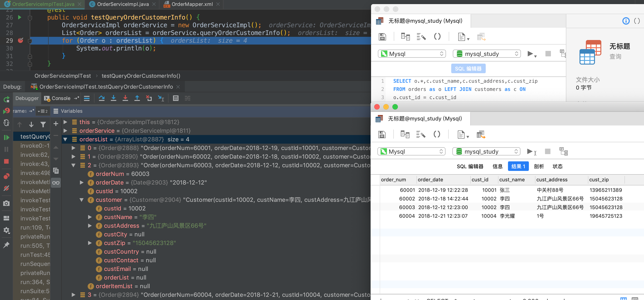644x300 pixels.
Task: Open the mysql_study database dropdown in the lower window
Action: 486,152
